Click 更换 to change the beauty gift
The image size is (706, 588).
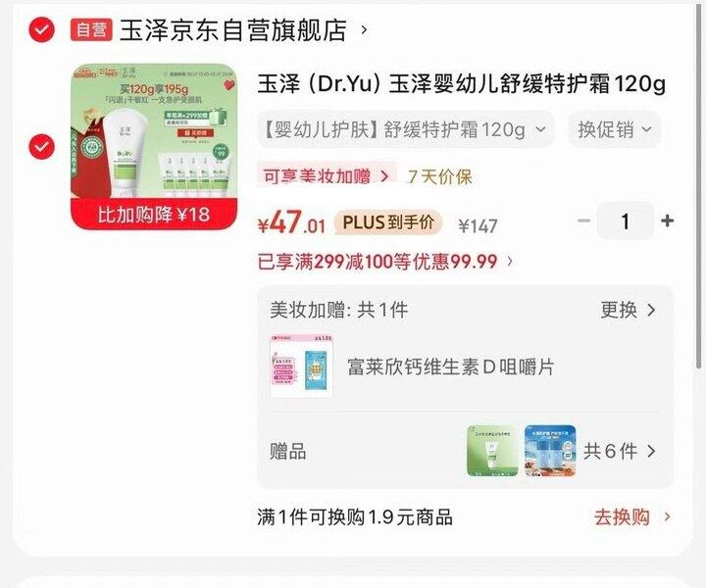pos(628,310)
